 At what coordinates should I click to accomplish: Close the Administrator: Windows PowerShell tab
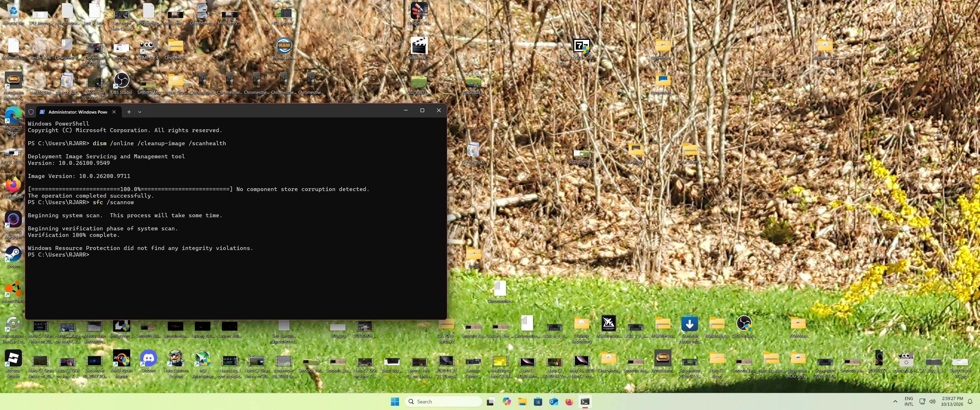click(x=114, y=112)
